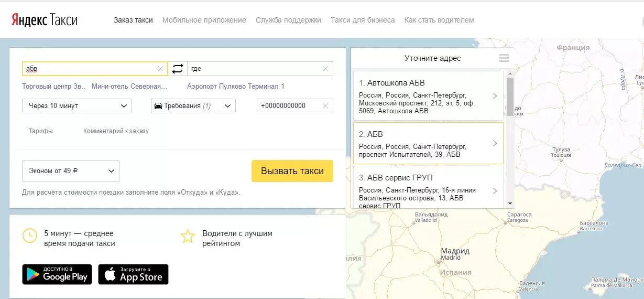Open the Google Play store badge
Screen dimensions: 644x299
tap(57, 274)
